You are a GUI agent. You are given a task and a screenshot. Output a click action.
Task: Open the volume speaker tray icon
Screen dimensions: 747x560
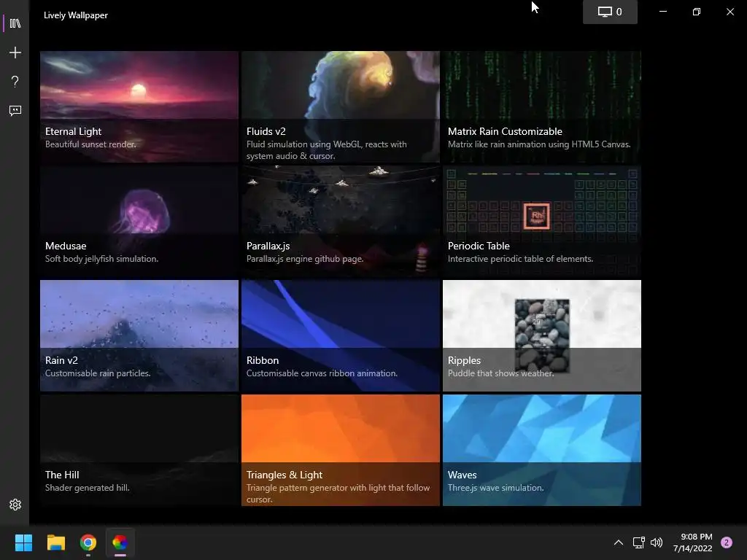[x=657, y=542]
